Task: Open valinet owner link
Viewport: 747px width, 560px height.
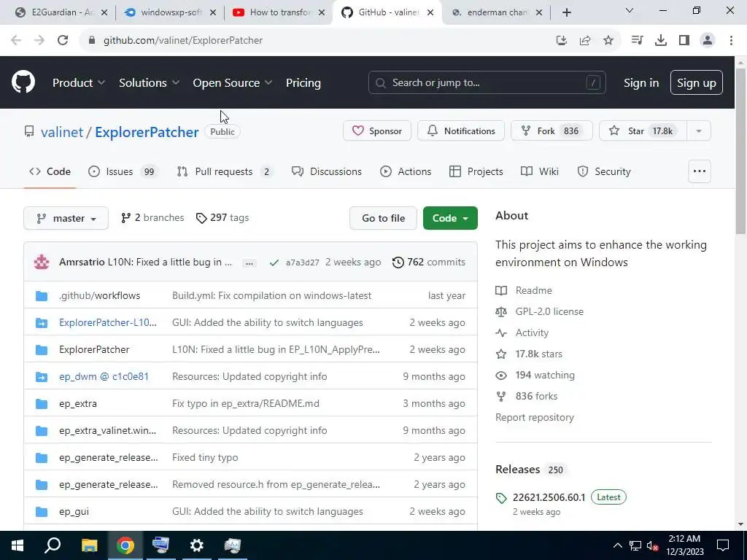Action: pos(62,132)
